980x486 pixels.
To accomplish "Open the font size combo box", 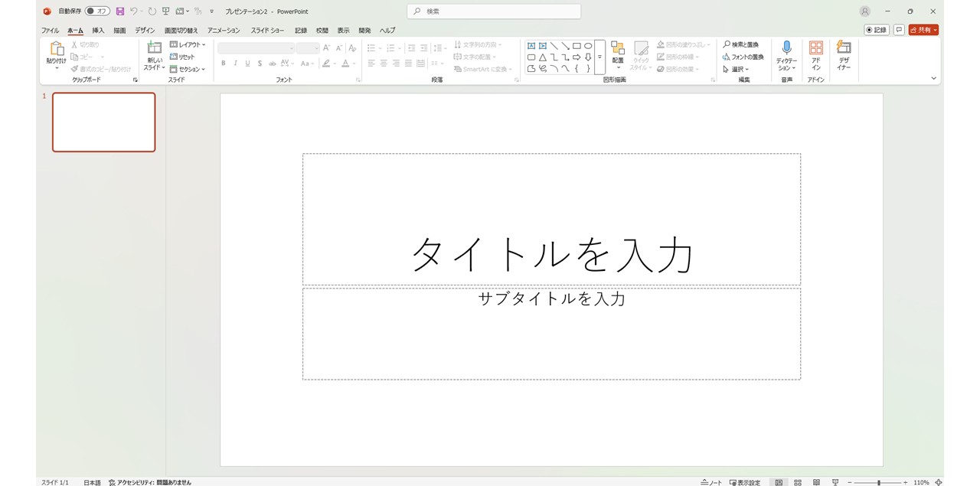I will (308, 48).
